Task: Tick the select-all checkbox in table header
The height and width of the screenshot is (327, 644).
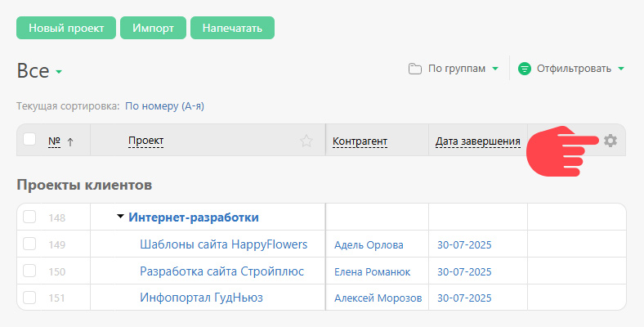Action: (x=29, y=139)
